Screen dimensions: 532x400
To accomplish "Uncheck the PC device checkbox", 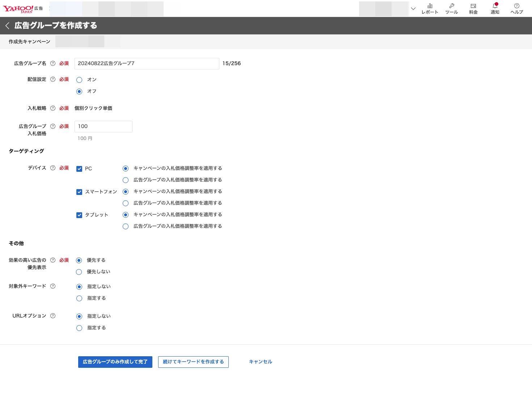I will click(79, 169).
